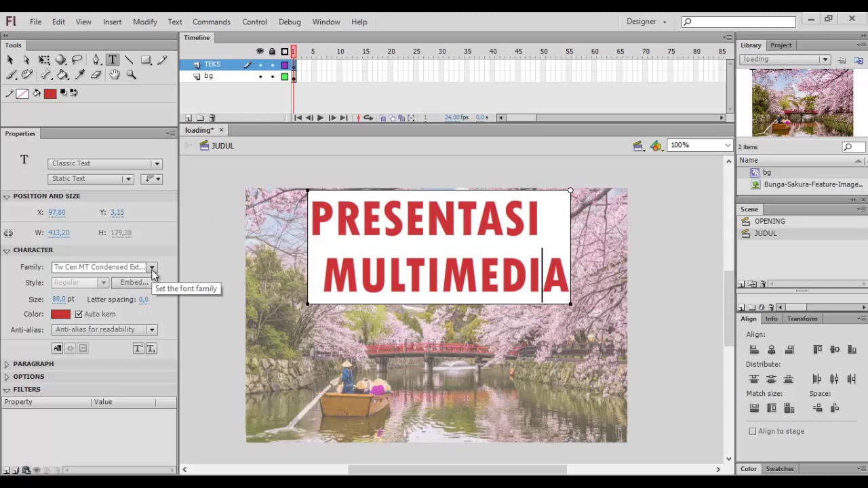Click the Delete layer trash icon in Timeline
This screenshot has height=488, width=868.
[x=212, y=118]
